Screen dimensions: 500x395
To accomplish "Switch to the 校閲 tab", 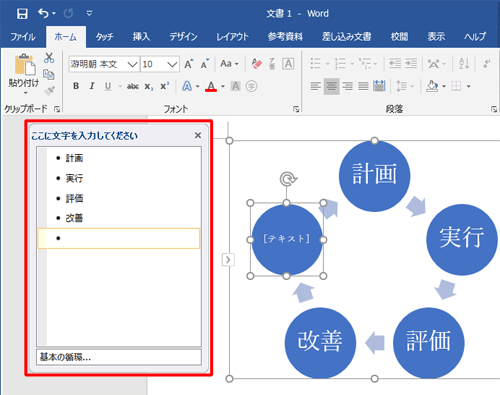I will [399, 37].
